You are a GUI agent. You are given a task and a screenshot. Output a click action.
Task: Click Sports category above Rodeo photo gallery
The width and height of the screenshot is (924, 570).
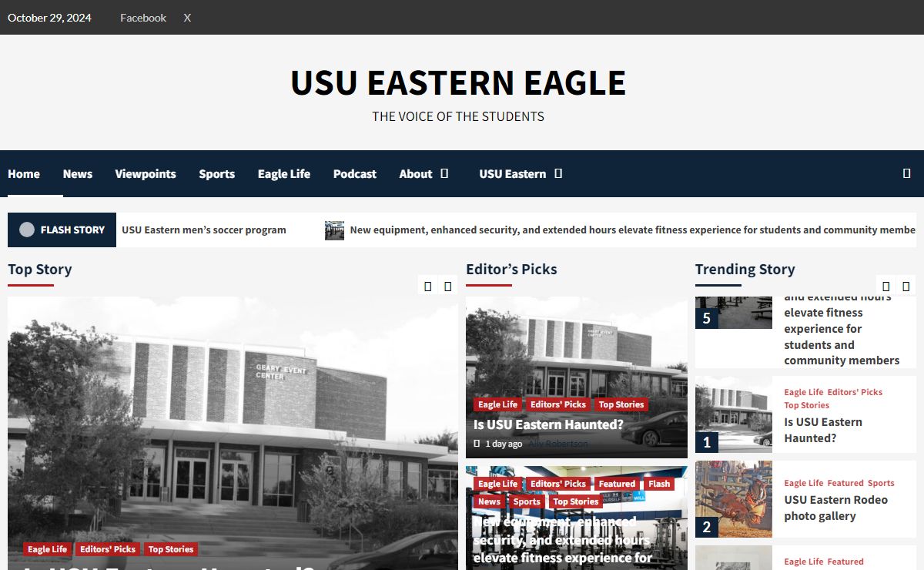(881, 483)
